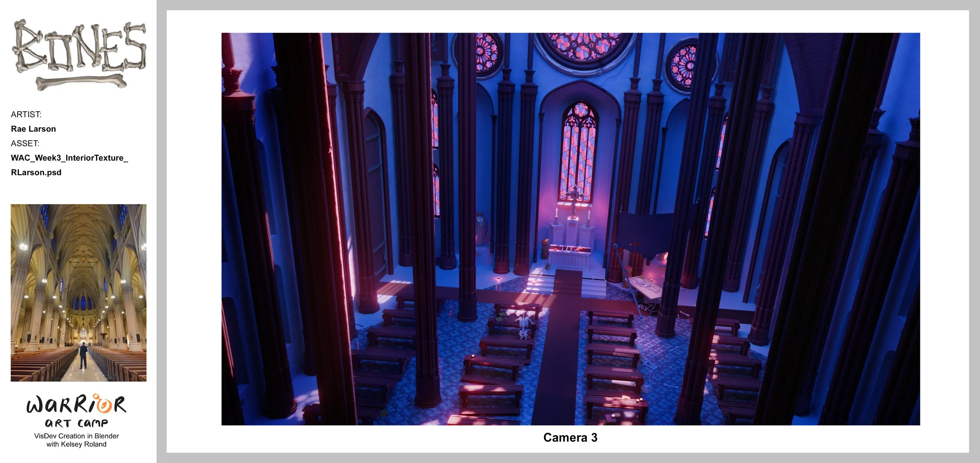Image resolution: width=980 pixels, height=463 pixels.
Task: Click the BONES bone-letter logo
Action: click(x=80, y=47)
